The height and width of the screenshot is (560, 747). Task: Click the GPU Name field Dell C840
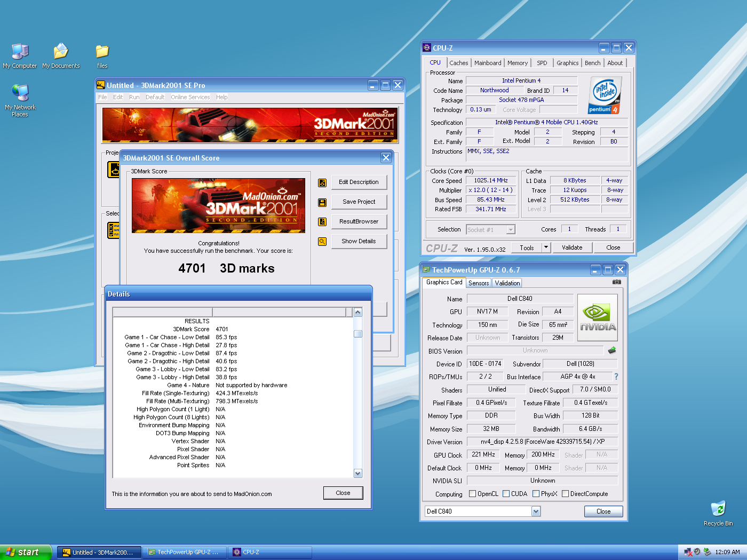click(x=520, y=299)
